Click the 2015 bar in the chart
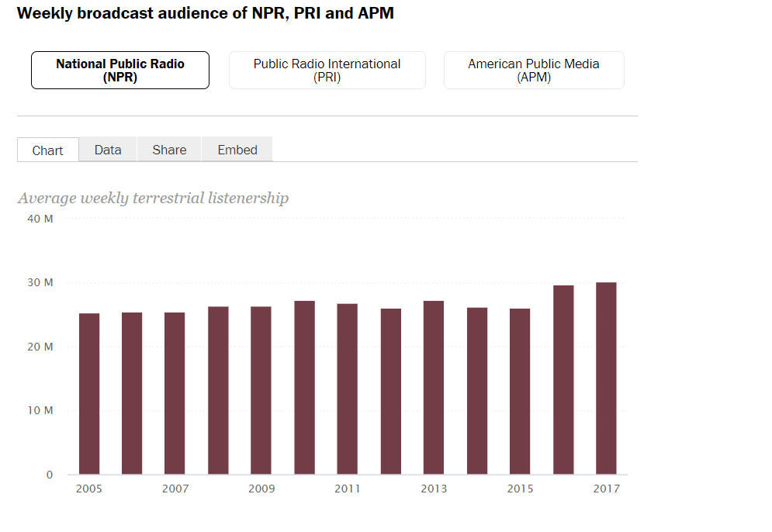The image size is (772, 532). coord(520,392)
